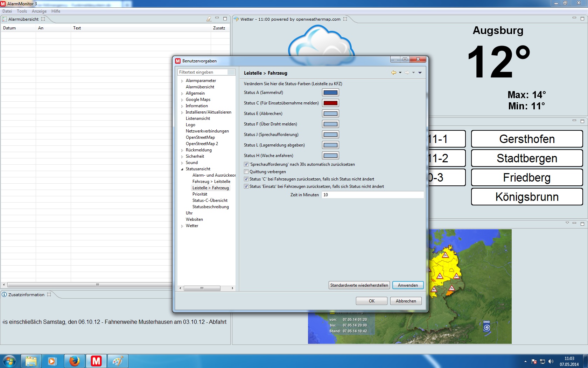Expand the Alarmparameter tree node
Viewport: 588px width, 368px height.
tap(182, 81)
